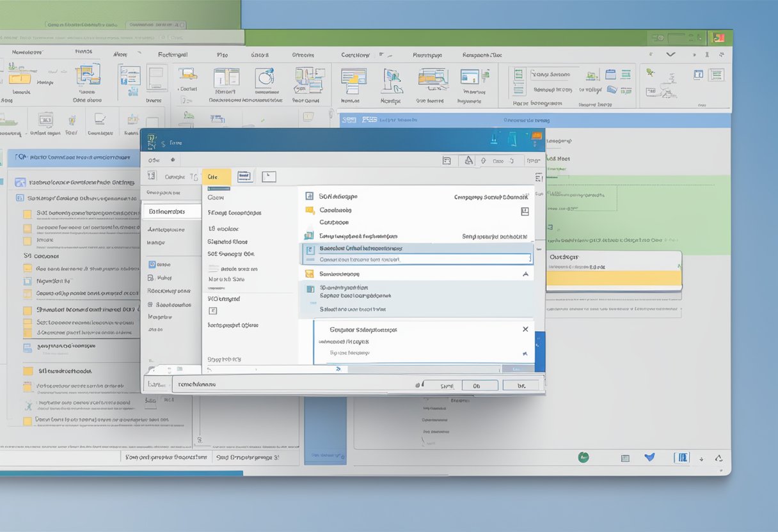
Task: Click the green circle icon in the status bar
Action: click(583, 457)
